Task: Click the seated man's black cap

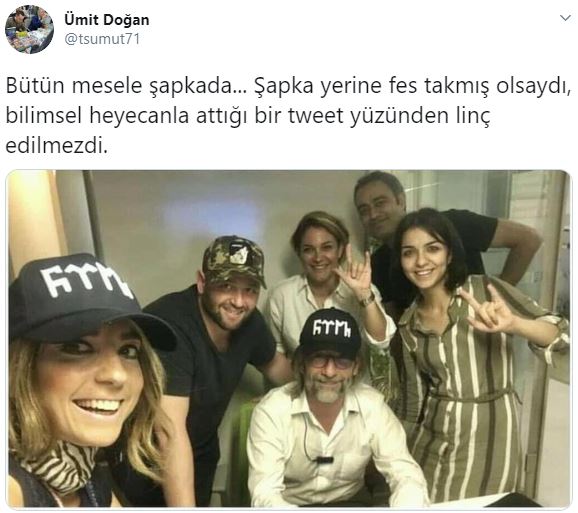Action: (330, 332)
